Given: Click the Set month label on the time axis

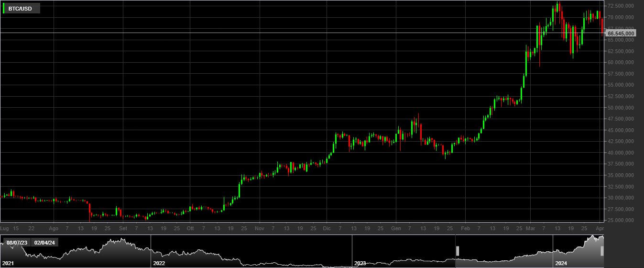Looking at the screenshot, I should tap(123, 228).
